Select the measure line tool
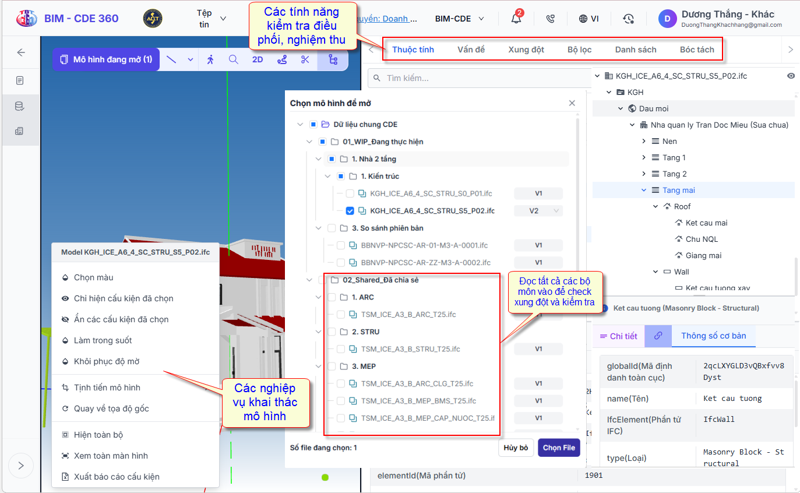Screen dimensions: 800x493 (x=171, y=60)
